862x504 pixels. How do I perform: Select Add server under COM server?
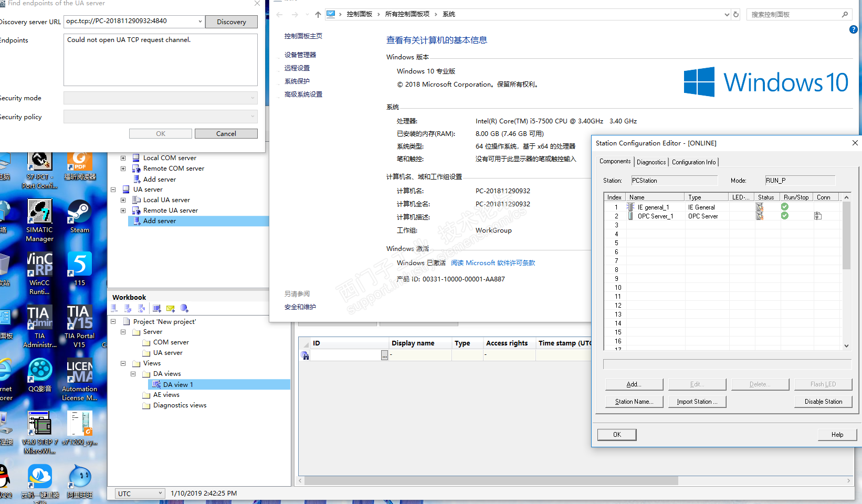click(x=160, y=179)
